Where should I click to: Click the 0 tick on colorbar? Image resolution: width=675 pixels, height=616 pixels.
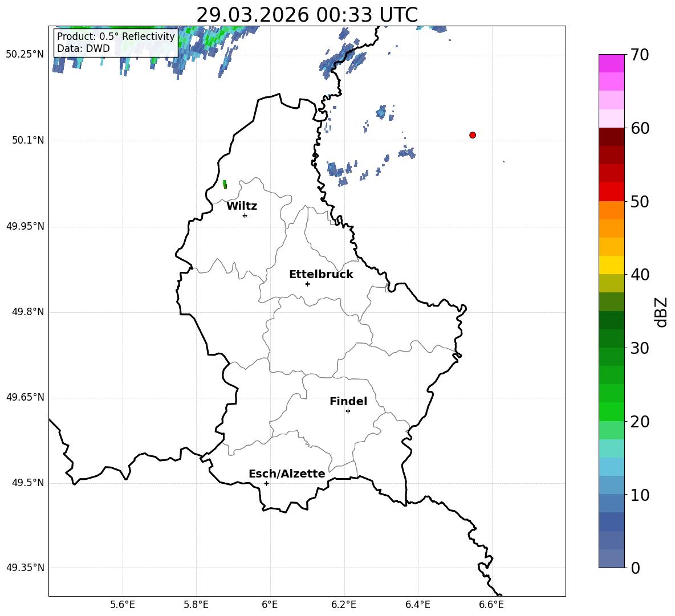click(x=636, y=568)
